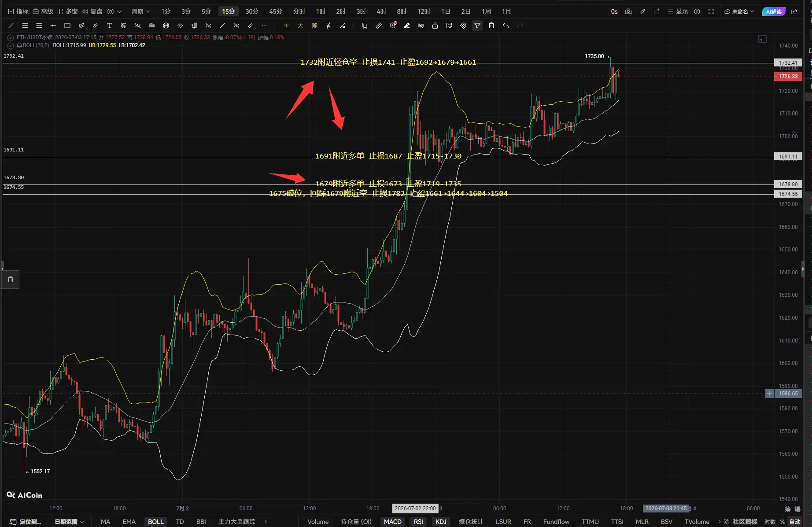
Task: Pick the horizontal ray line tool
Action: [53, 26]
